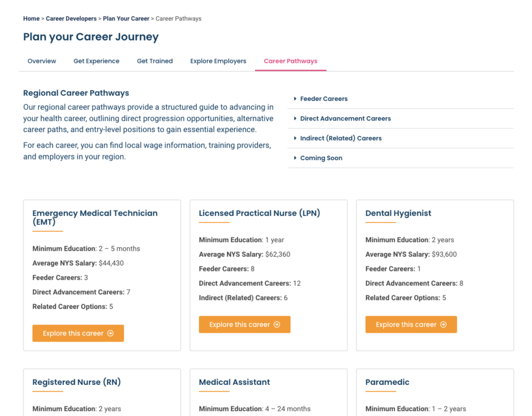532x416 pixels.
Task: Open the Dental Hygienist card heading
Action: pyautogui.click(x=398, y=213)
